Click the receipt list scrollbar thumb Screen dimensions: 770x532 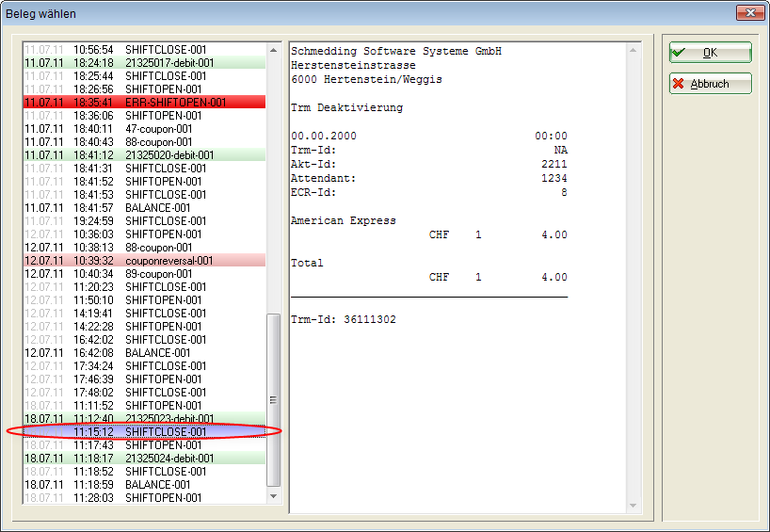(274, 398)
